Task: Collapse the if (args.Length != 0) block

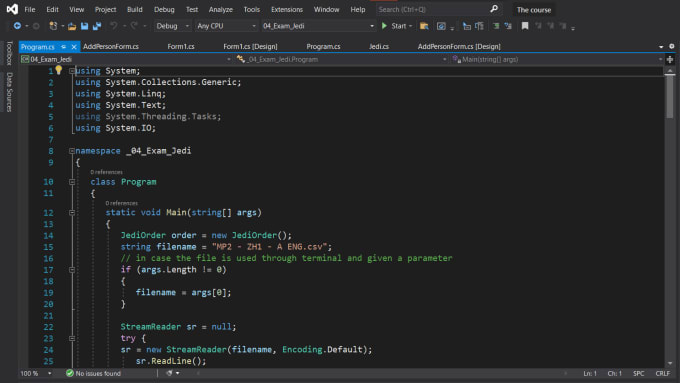Action: pos(72,270)
